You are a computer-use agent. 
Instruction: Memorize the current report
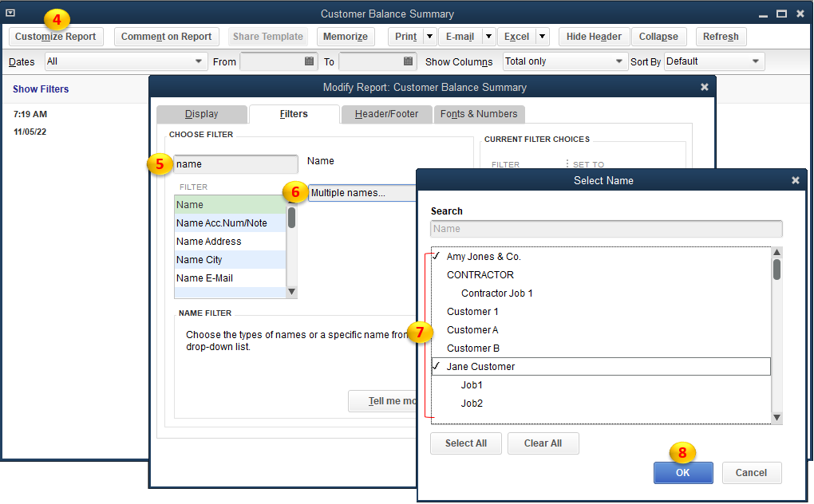pos(346,36)
